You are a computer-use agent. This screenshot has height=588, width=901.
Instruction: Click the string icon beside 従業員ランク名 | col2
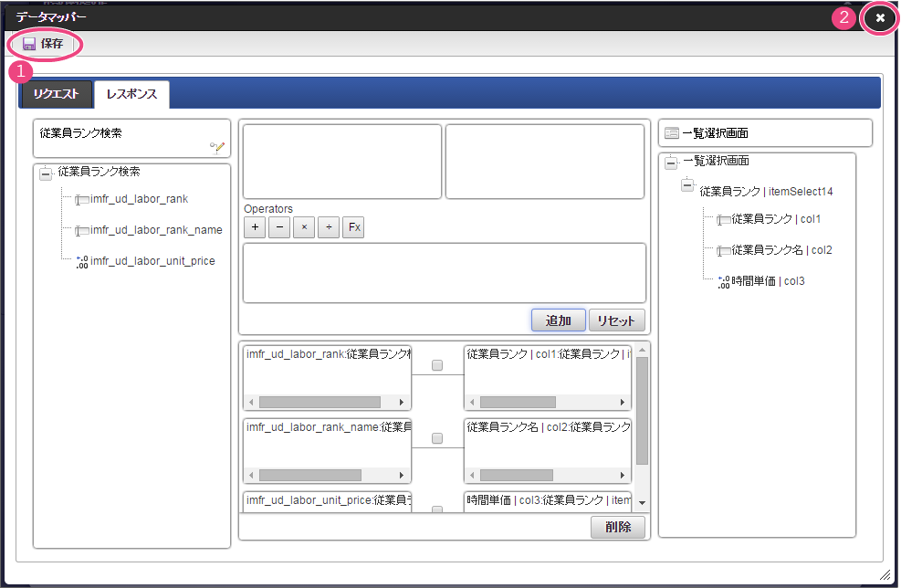point(723,251)
